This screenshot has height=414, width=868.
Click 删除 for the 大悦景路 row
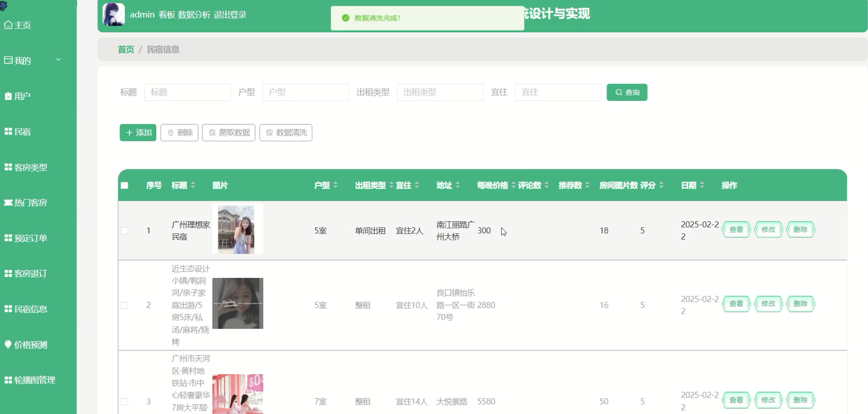801,400
